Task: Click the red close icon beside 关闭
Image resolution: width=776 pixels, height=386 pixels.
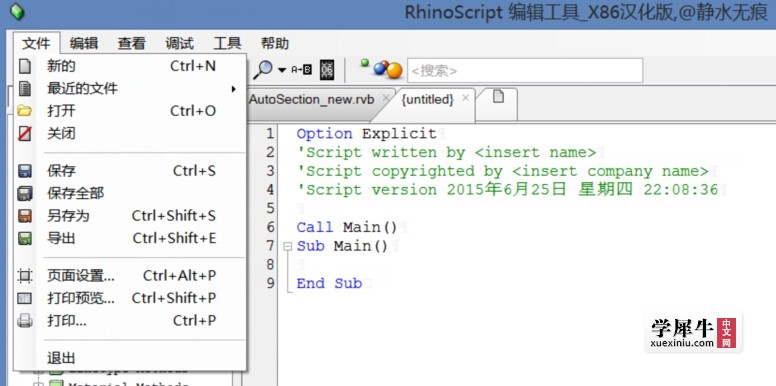Action: 25,133
